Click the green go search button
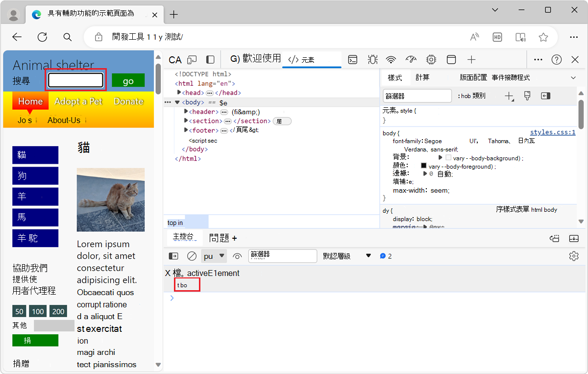The width and height of the screenshot is (588, 374). click(x=128, y=80)
